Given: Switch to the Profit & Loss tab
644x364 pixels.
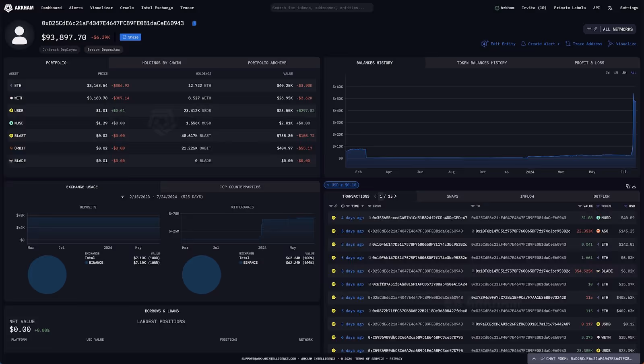Looking at the screenshot, I should 589,63.
